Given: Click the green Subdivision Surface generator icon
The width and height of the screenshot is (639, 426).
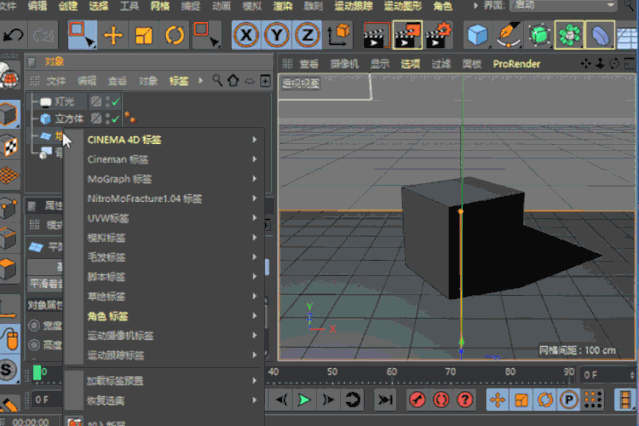Looking at the screenshot, I should 539,35.
